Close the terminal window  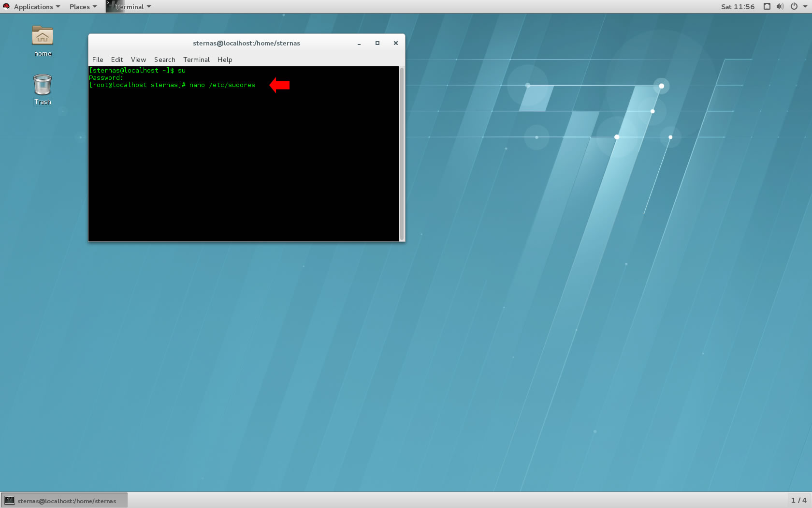point(396,43)
